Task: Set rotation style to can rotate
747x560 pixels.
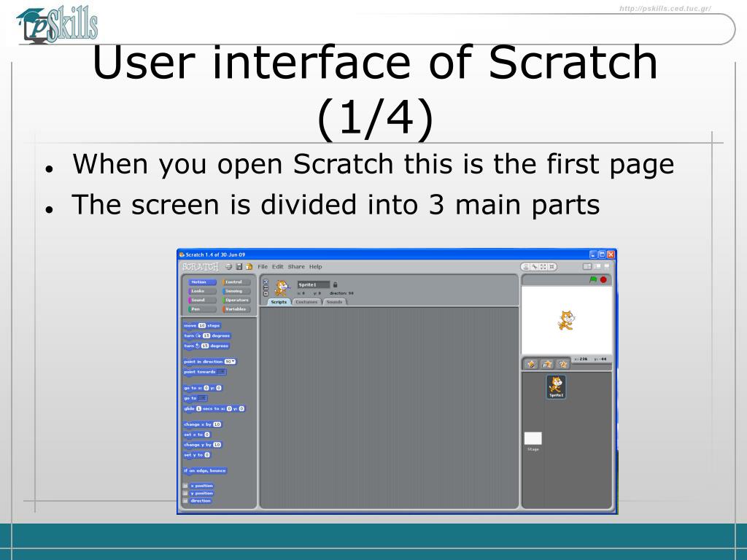Action: [x=266, y=281]
